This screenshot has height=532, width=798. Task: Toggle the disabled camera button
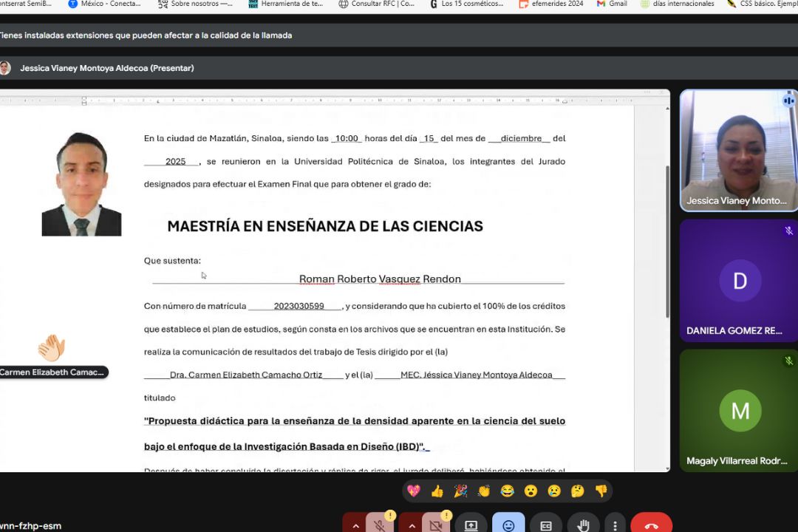(436, 525)
